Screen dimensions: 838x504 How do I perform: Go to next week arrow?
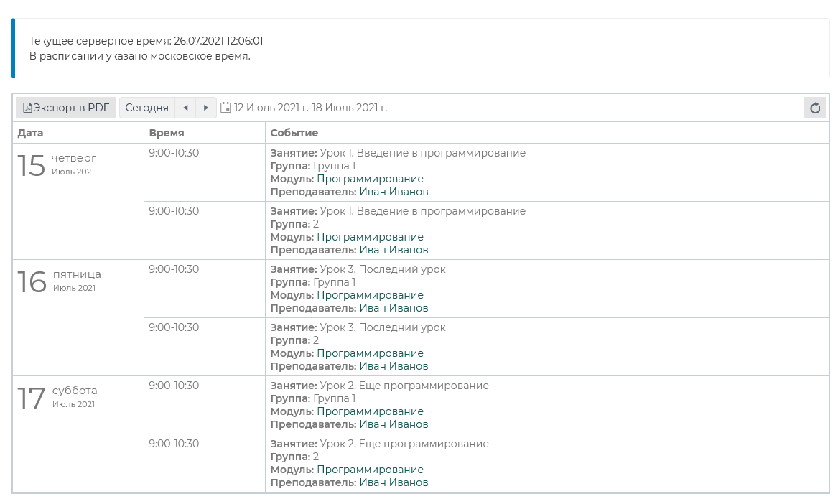click(206, 108)
